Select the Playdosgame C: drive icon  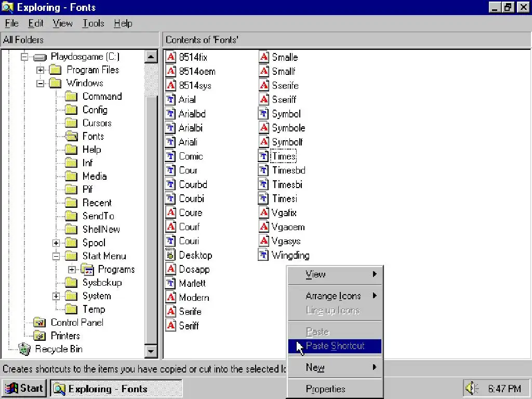[x=40, y=57]
